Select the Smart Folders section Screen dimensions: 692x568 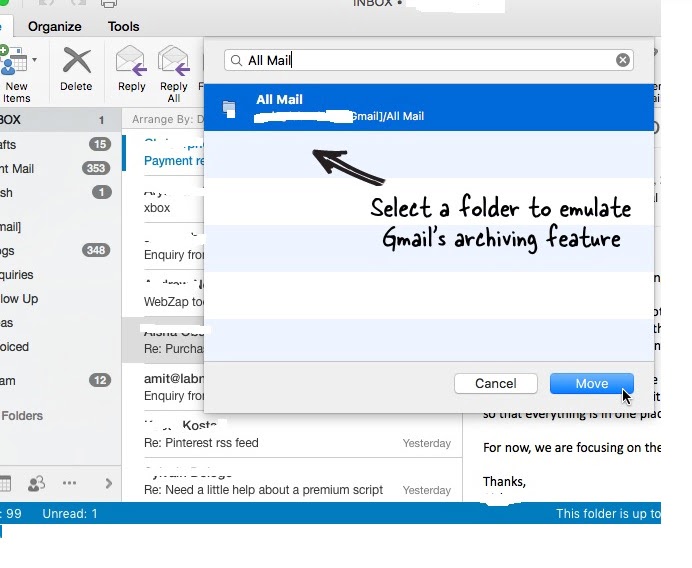[22, 416]
